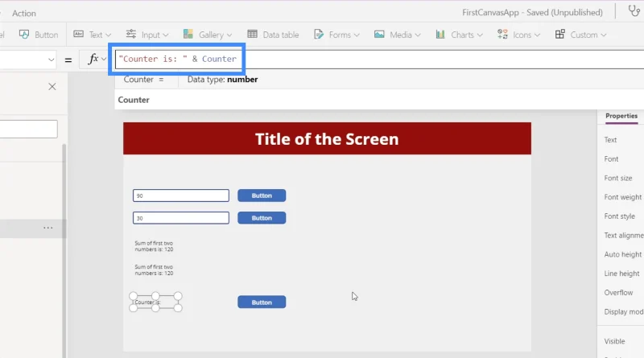644x358 pixels.
Task: Click the text input containing 90
Action: (x=180, y=195)
